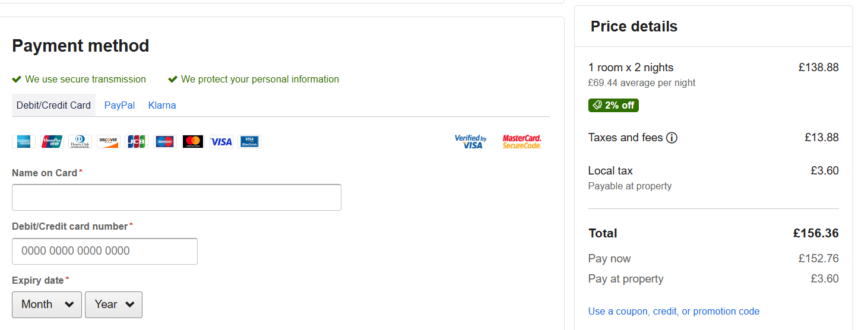Click the JCB card icon
The image size is (868, 330).
pyautogui.click(x=137, y=142)
